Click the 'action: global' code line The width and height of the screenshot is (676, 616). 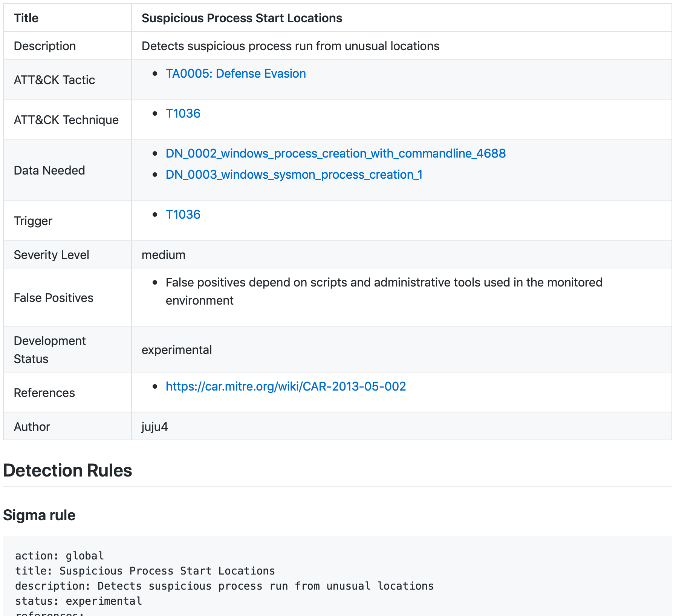tap(59, 556)
